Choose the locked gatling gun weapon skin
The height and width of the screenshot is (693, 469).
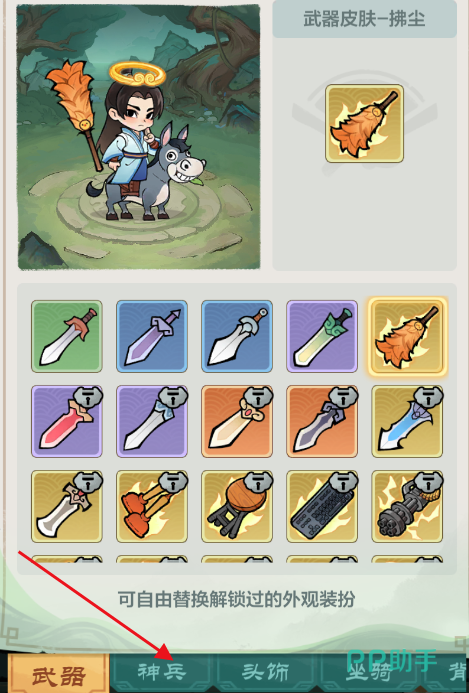coord(407,506)
